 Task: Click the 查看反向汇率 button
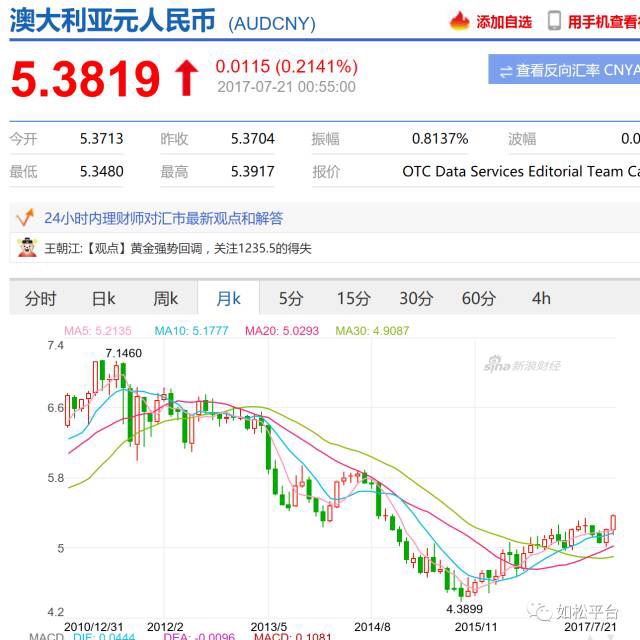[x=564, y=69]
